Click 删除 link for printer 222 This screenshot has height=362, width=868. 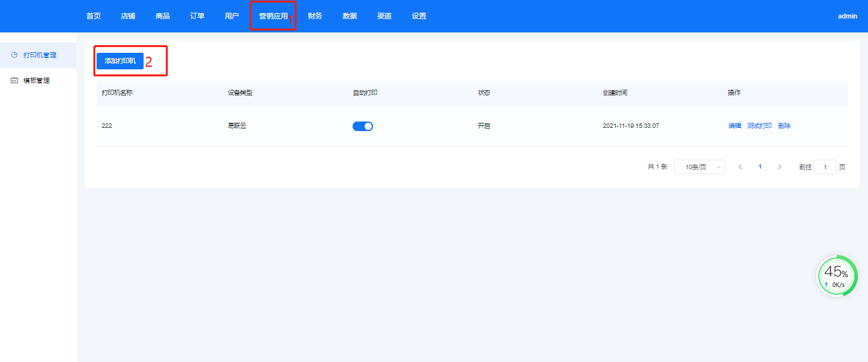(x=784, y=126)
